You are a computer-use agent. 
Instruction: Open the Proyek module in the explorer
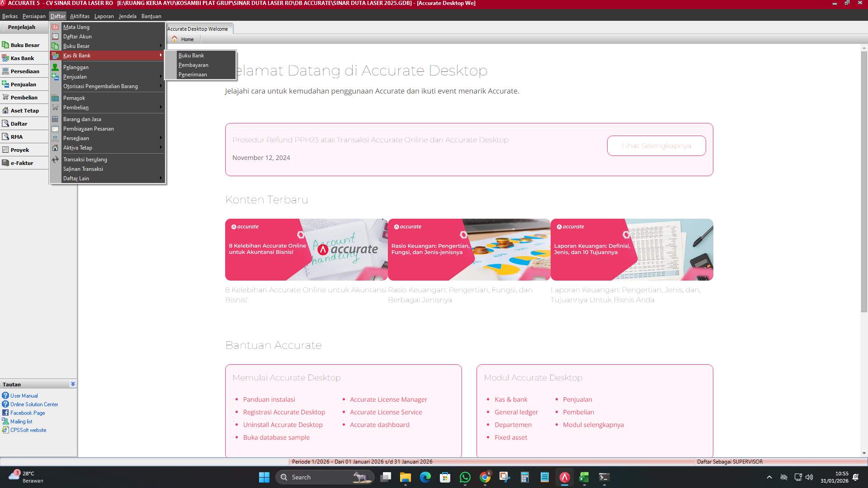20,149
